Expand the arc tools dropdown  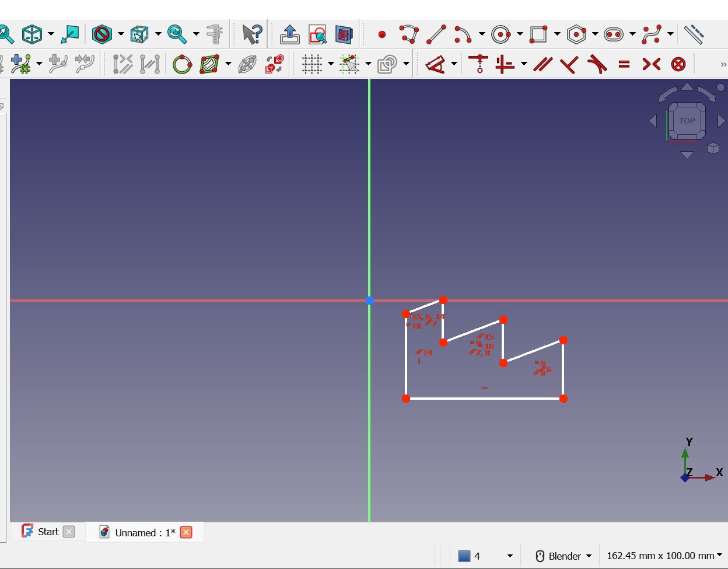pos(482,34)
